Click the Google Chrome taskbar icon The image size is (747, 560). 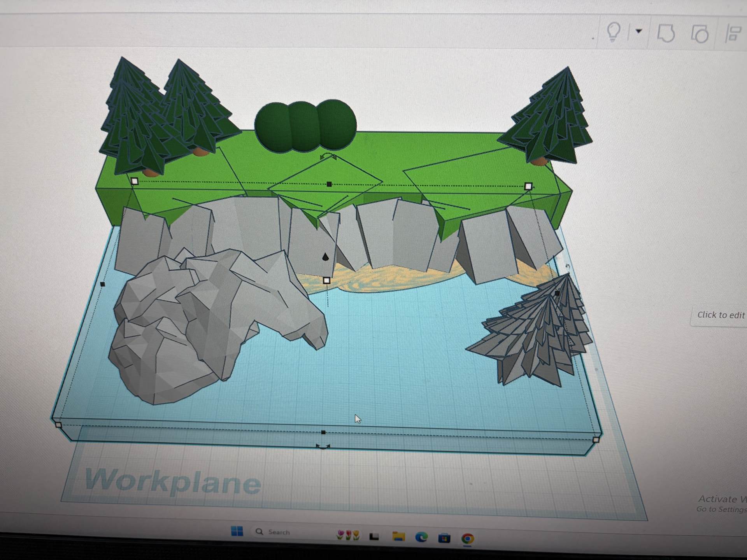pyautogui.click(x=468, y=539)
